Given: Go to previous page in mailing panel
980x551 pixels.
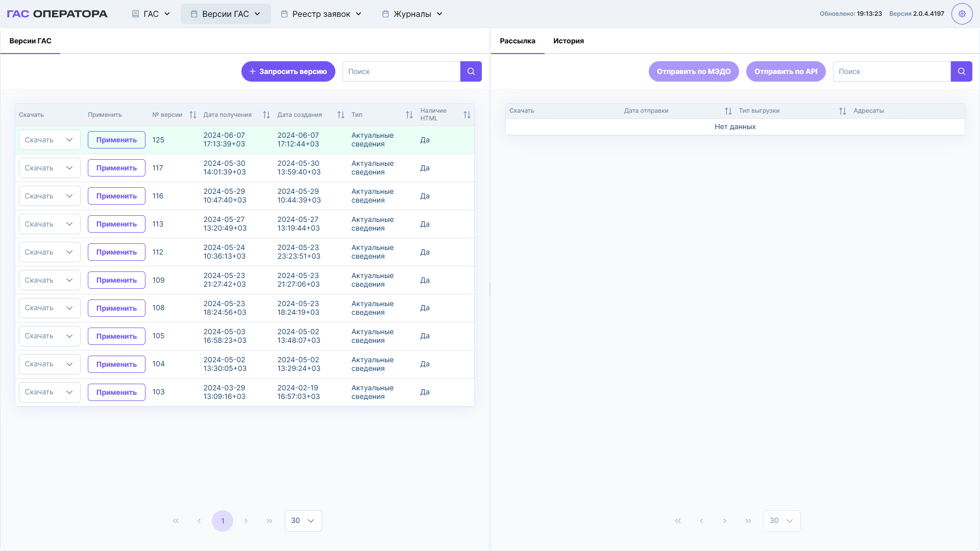Looking at the screenshot, I should coord(701,521).
